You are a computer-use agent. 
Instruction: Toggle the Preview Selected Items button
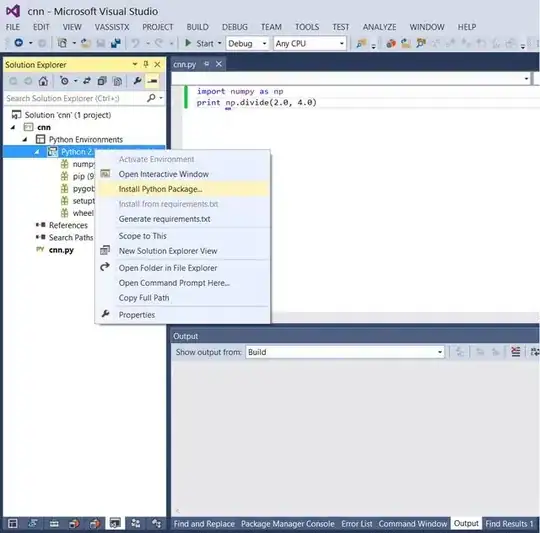pyautogui.click(x=152, y=81)
